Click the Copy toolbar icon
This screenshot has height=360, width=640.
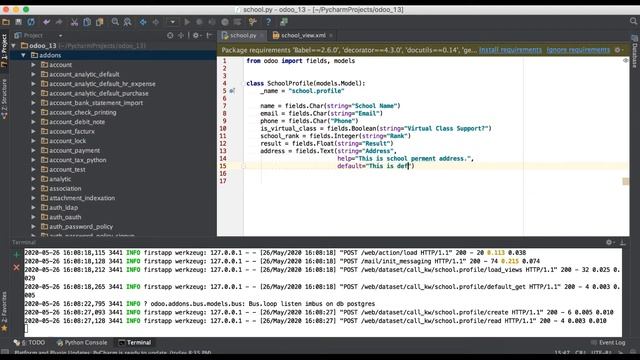click(87, 22)
